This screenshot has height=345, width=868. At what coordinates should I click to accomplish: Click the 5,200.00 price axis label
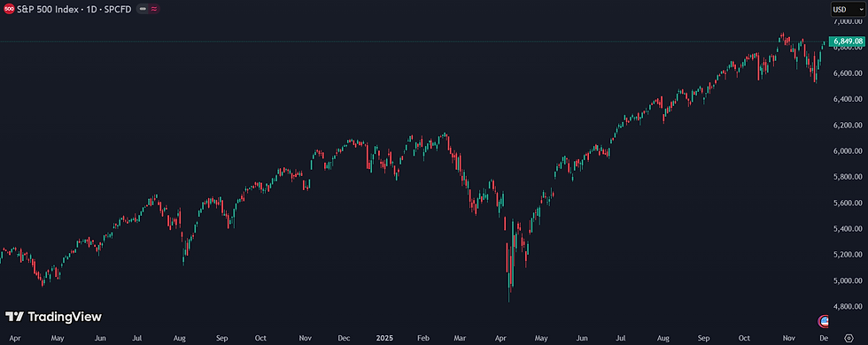click(x=849, y=255)
